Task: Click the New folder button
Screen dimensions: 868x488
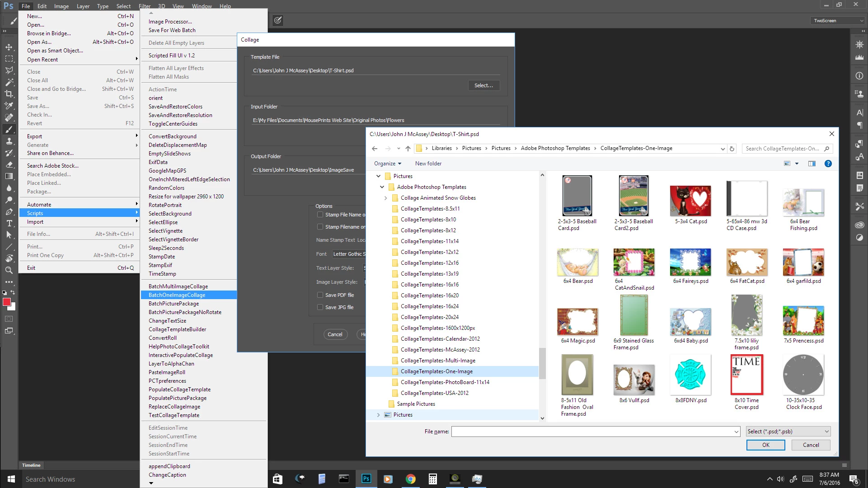Action: click(428, 164)
